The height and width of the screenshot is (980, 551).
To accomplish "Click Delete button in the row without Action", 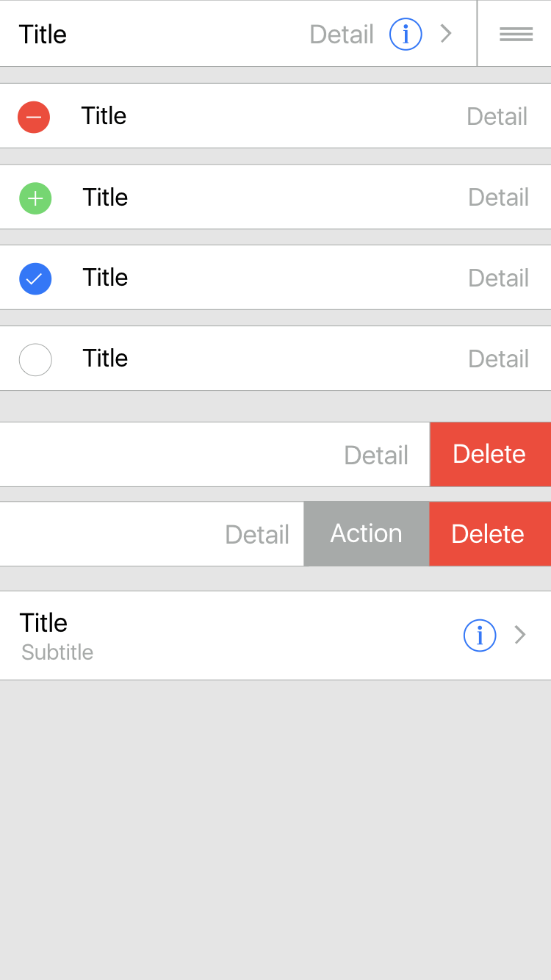I will [490, 454].
